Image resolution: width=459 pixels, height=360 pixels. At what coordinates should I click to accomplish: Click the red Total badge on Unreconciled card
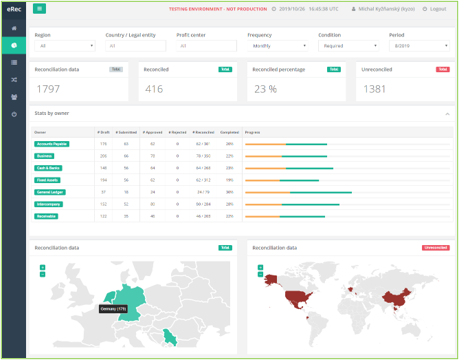(443, 69)
